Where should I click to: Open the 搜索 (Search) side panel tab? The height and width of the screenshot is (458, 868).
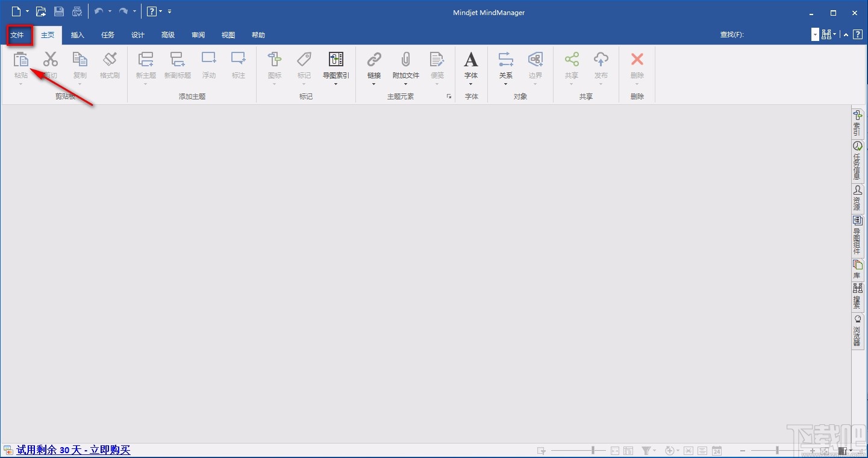[857, 296]
